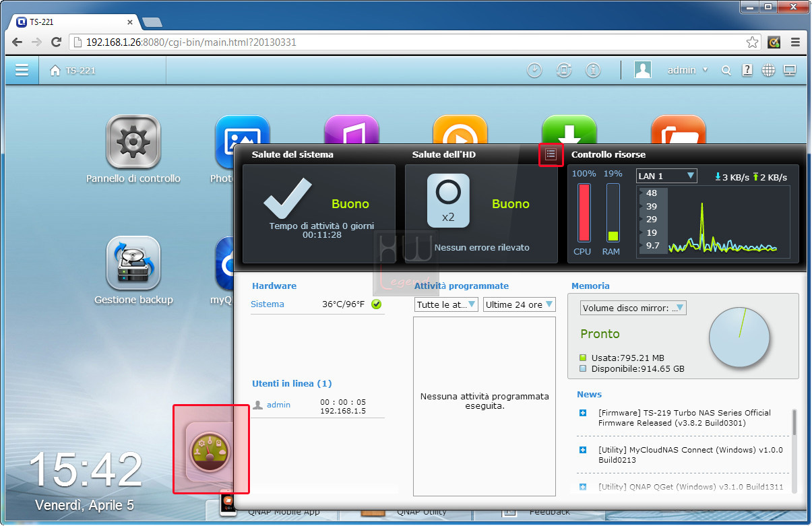This screenshot has width=812, height=526.
Task: Open the Chrome menu icon
Action: 796,42
